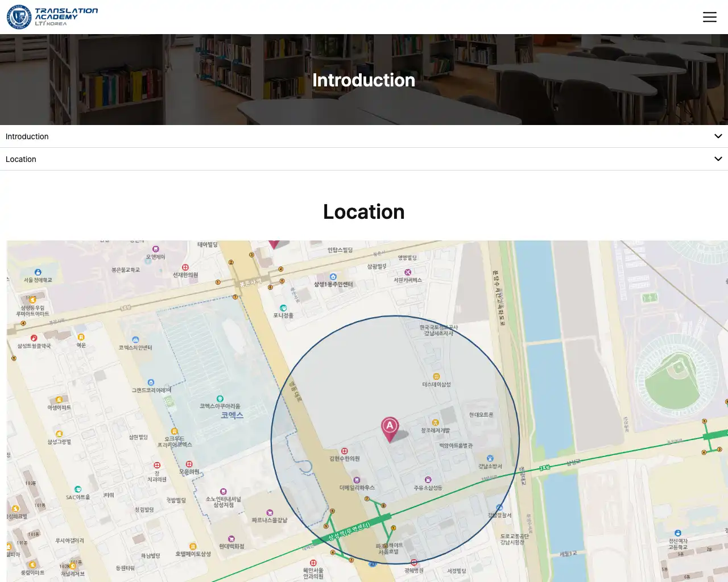
Task: Click the 한국국토정보공사 강남서초지사 label
Action: [x=439, y=330]
